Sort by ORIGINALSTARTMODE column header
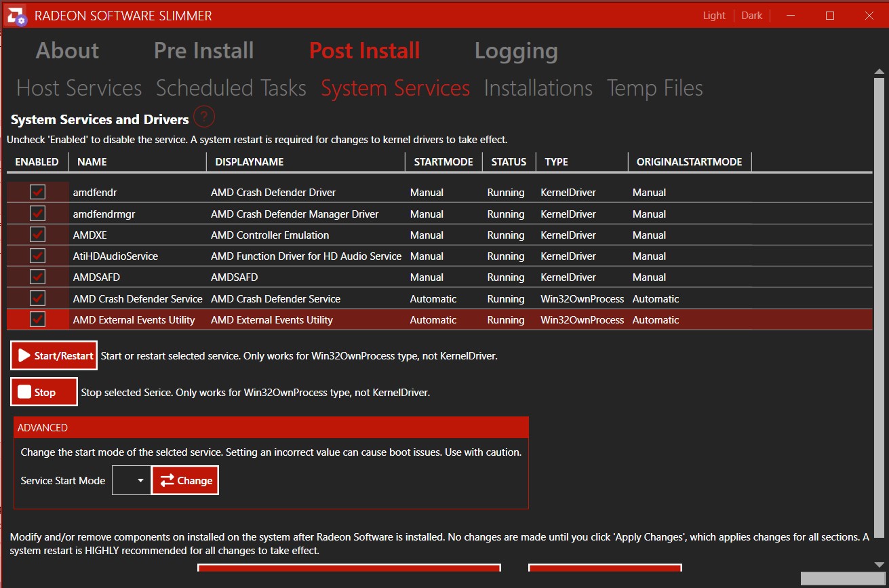 [690, 161]
